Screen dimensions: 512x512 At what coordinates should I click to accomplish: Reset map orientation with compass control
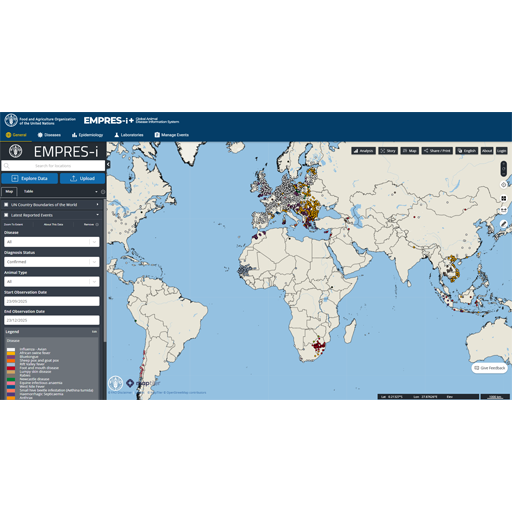tap(504, 169)
